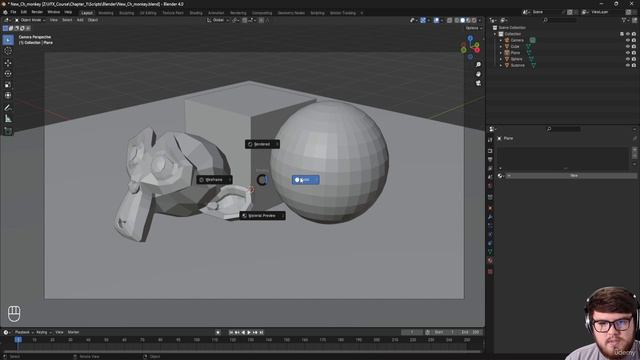640x360 pixels.
Task: Expand the Camera tree item
Action: pos(501,40)
